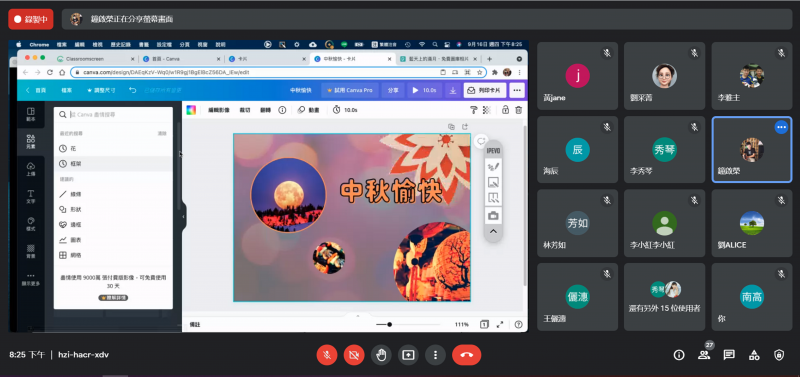Toggle the element lock icon in Canva
The height and width of the screenshot is (377, 800).
505,110
